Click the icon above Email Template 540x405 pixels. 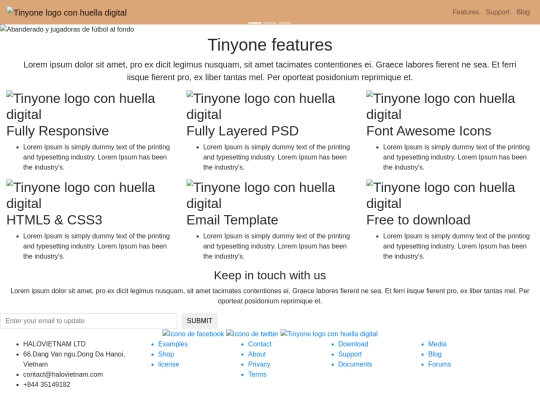point(261,195)
